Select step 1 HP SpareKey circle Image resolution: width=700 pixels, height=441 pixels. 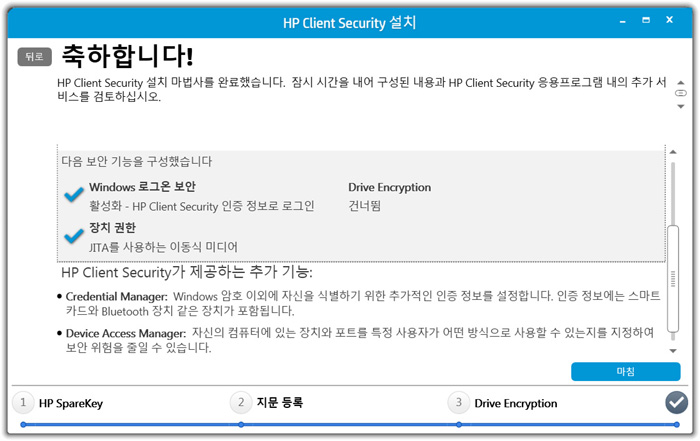point(23,403)
